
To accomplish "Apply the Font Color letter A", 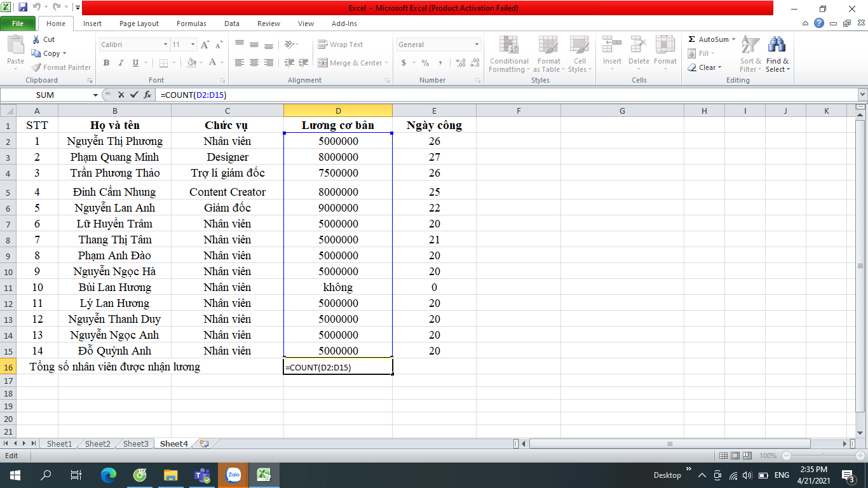I will coord(213,63).
